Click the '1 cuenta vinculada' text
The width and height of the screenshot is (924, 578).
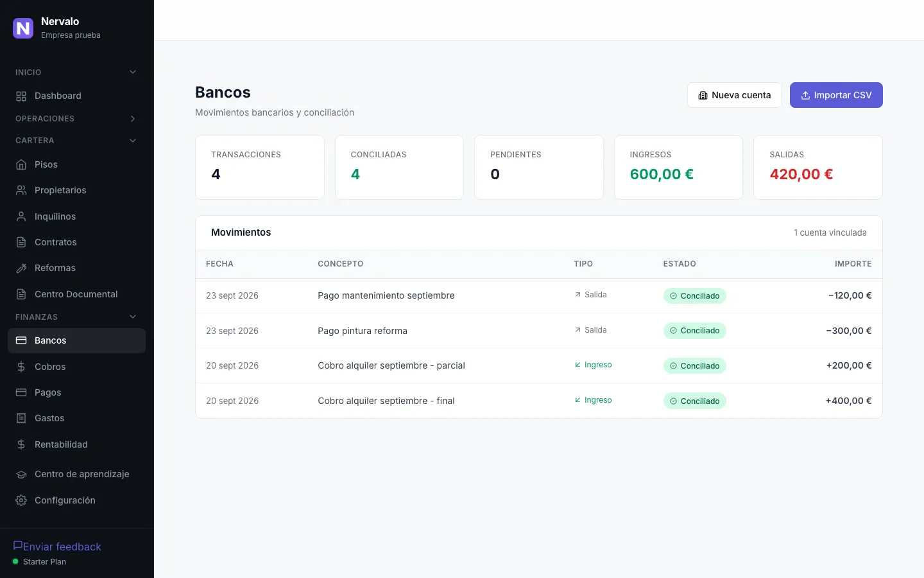pos(830,232)
